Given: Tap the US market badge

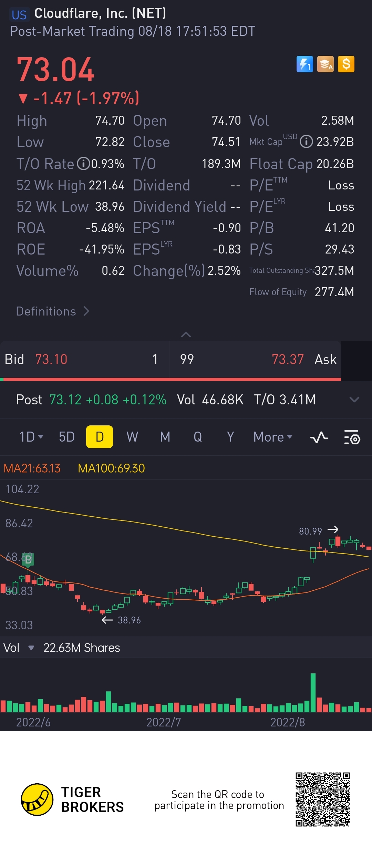Looking at the screenshot, I should 19,15.
